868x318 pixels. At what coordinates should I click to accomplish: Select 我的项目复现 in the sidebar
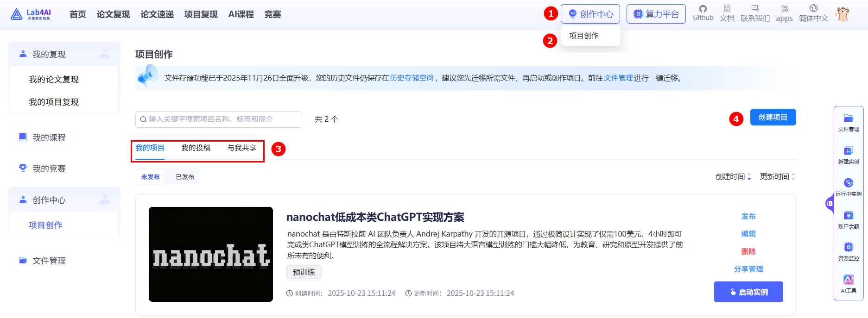[x=54, y=102]
